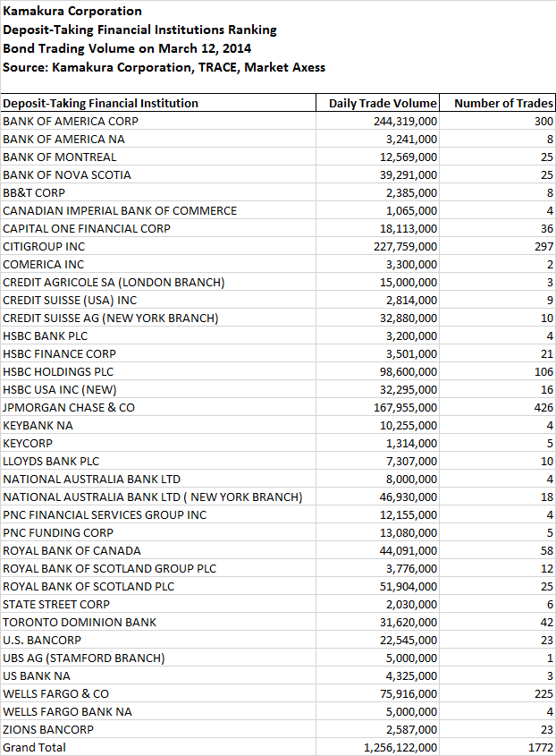This screenshot has width=556, height=756.
Task: Select the TORONTO DOMINION BANK cell
Action: click(x=158, y=622)
